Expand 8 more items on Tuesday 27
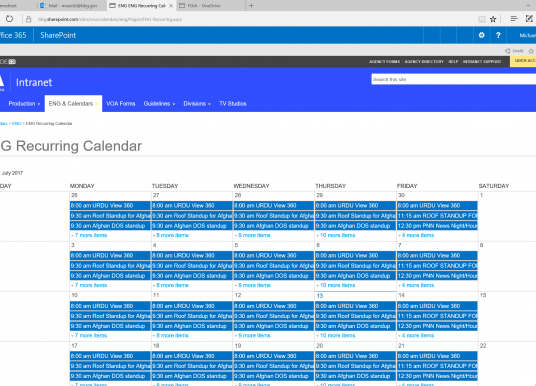536x386 pixels. 172,235
